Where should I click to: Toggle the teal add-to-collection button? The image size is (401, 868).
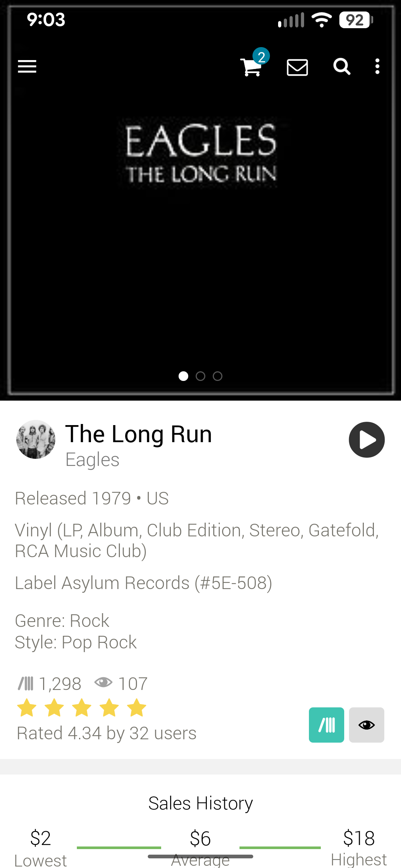click(326, 725)
